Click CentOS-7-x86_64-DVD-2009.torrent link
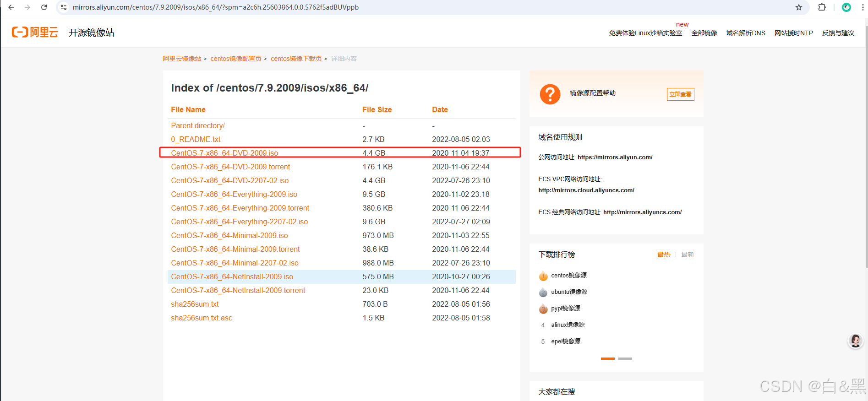This screenshot has width=868, height=401. click(230, 167)
